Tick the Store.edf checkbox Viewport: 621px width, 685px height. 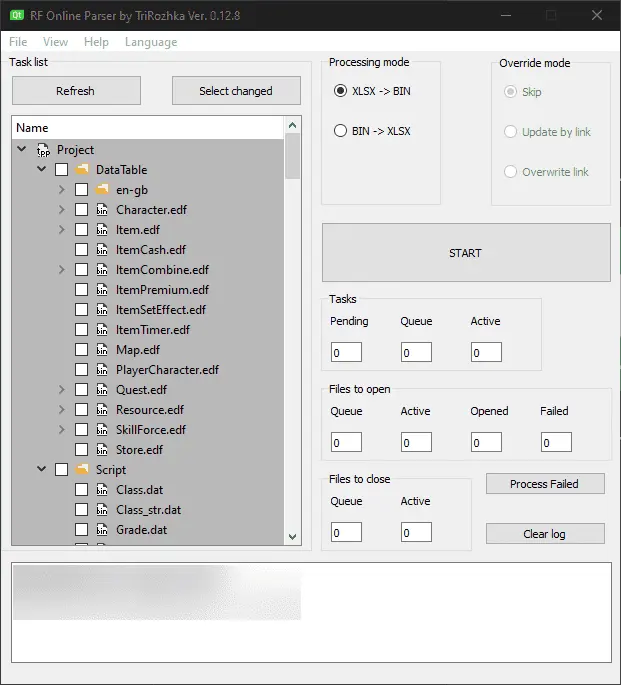pyautogui.click(x=81, y=450)
